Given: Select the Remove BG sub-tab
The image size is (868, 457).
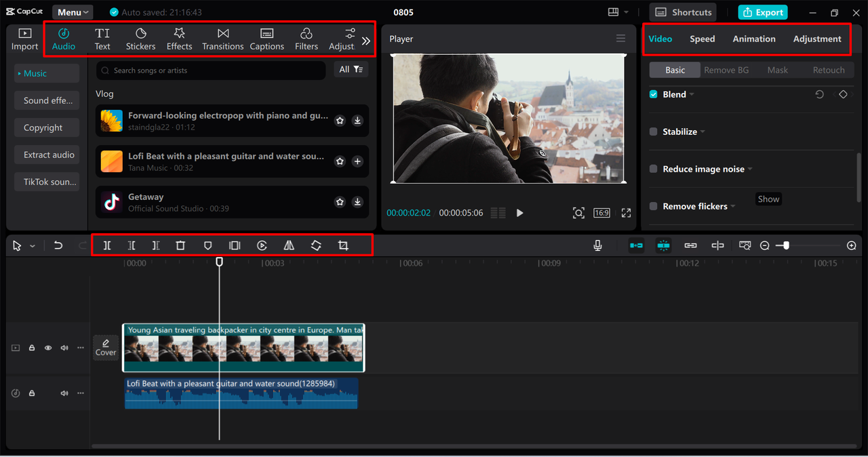Looking at the screenshot, I should coord(726,70).
